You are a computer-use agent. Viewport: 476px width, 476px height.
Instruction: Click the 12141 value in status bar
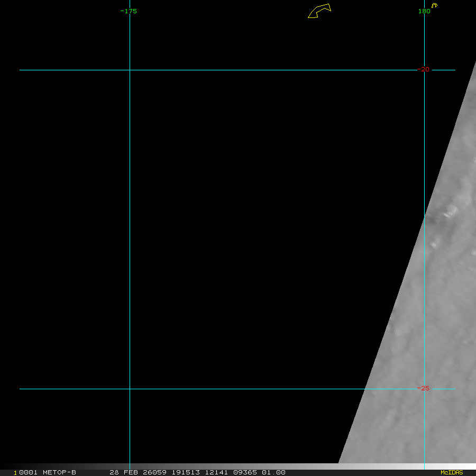pyautogui.click(x=217, y=472)
